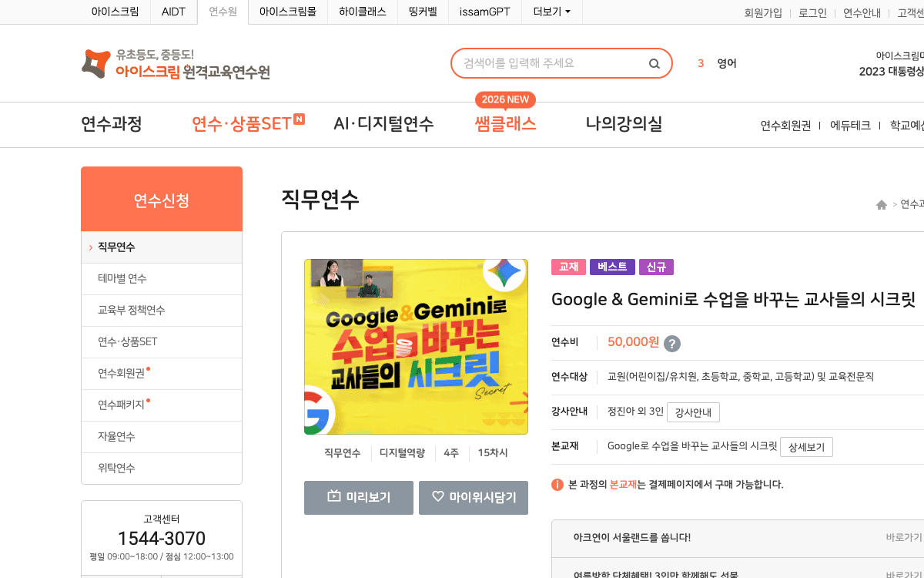Select 연수패키지 in the sidebar
Viewport: 924px width, 578px height.
[162, 405]
